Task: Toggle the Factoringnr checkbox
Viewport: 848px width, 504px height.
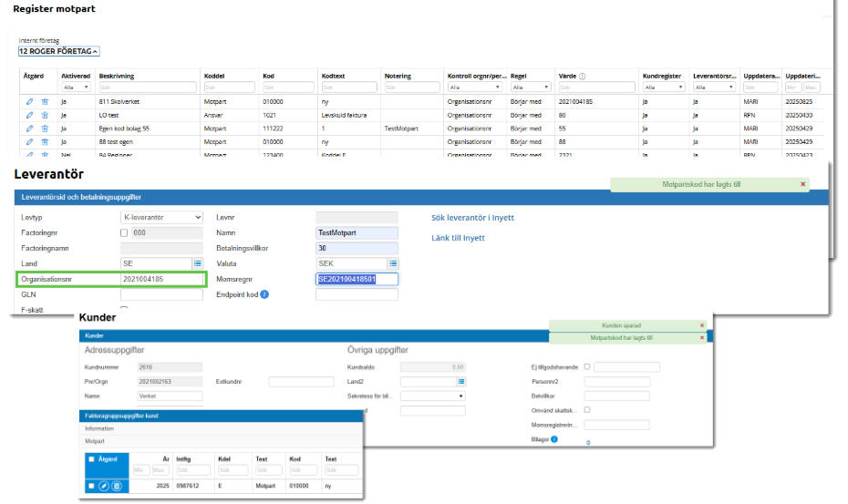Action: [x=124, y=233]
